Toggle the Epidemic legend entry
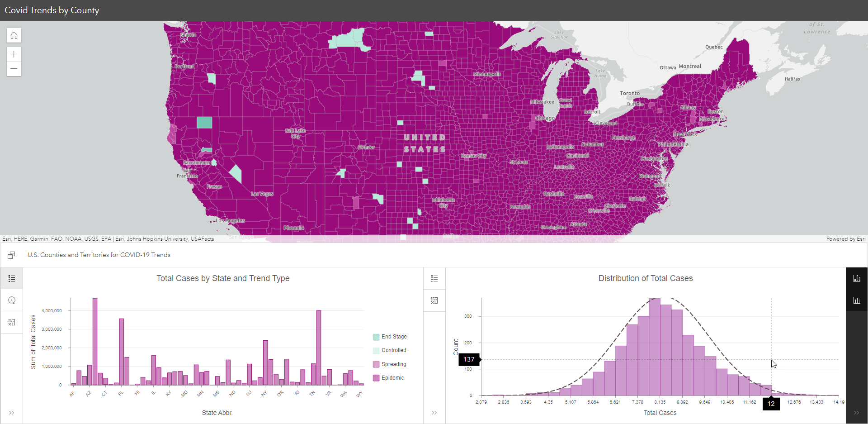868x424 pixels. tap(389, 378)
